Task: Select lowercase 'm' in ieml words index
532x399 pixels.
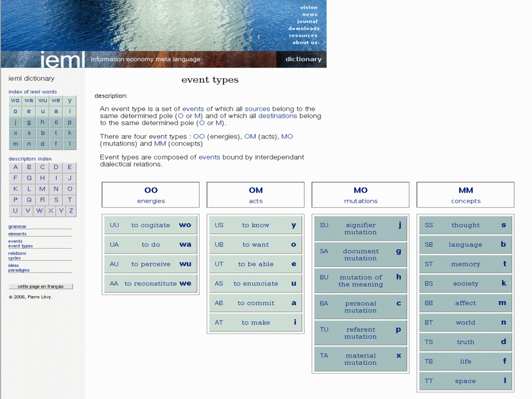Action: pos(15,144)
